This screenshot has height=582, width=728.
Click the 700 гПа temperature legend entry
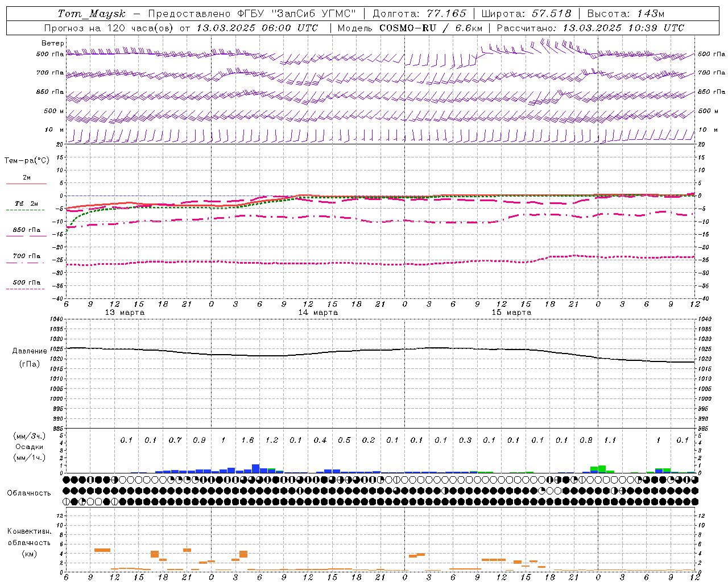[x=26, y=256]
